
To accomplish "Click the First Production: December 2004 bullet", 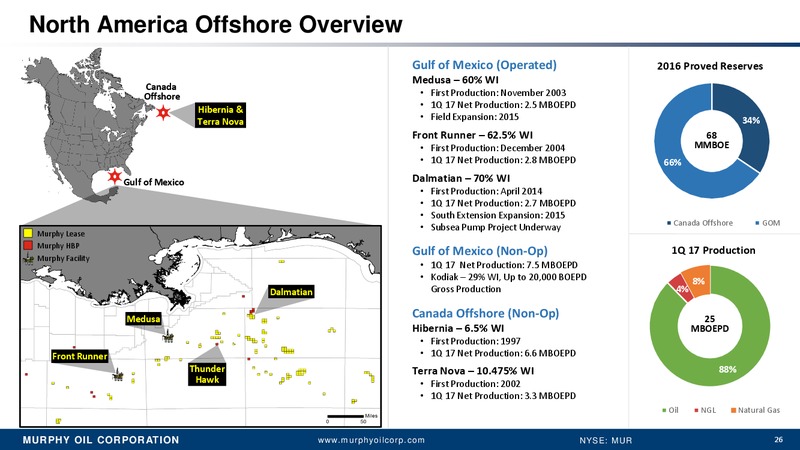I will point(497,147).
